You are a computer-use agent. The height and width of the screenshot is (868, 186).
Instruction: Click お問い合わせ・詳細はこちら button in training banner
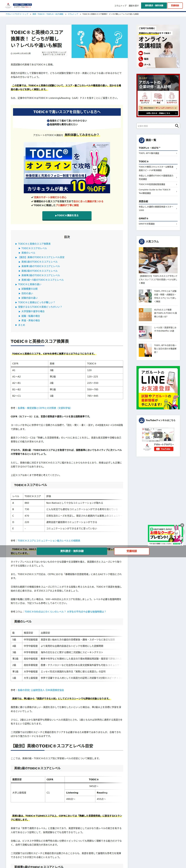(158, 113)
